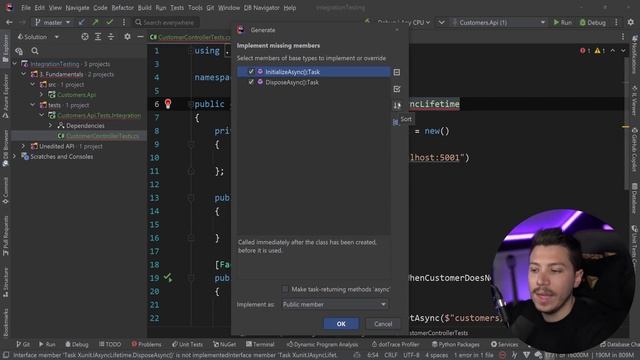This screenshot has width=640, height=360.
Task: Expand the Customers.Api project
Action: (42, 95)
